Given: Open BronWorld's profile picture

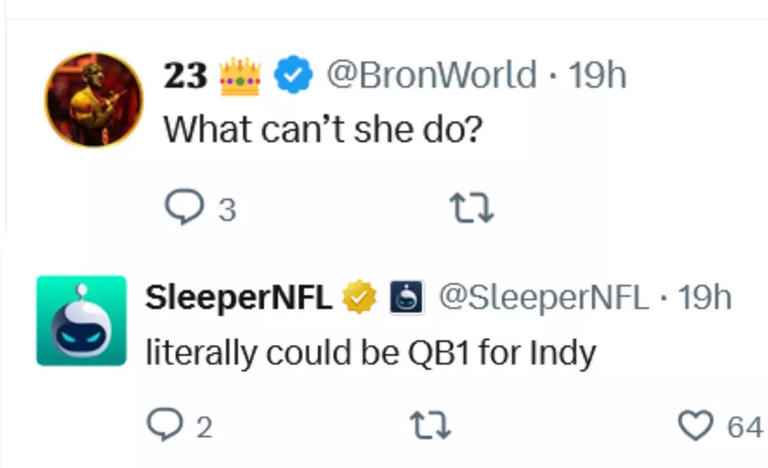Looking at the screenshot, I should point(93,99).
